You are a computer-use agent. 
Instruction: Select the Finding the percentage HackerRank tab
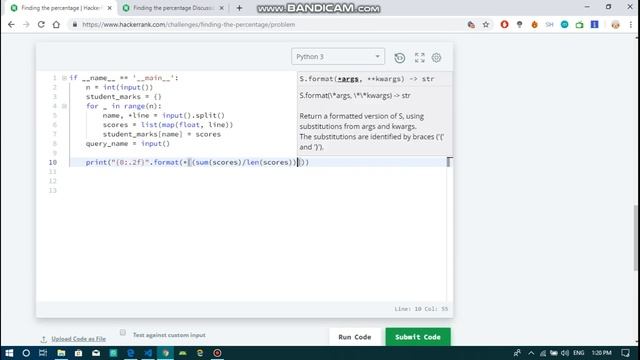click(61, 8)
